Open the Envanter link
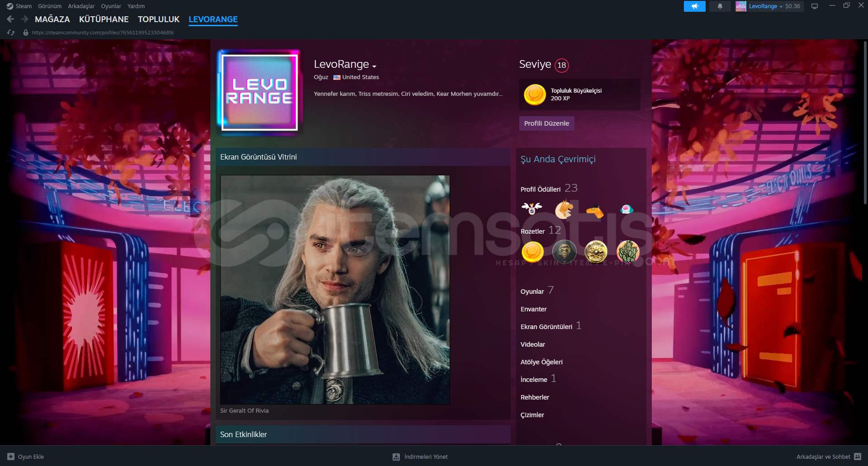Viewport: 868px width, 466px height. (x=534, y=309)
